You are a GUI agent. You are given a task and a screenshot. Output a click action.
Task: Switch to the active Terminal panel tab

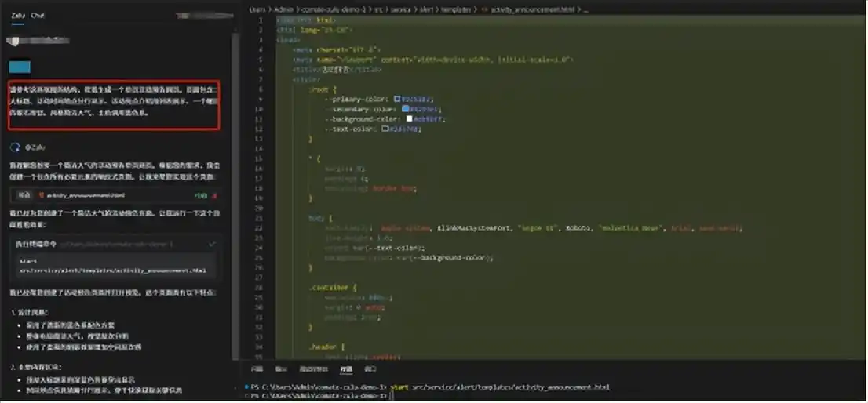345,369
